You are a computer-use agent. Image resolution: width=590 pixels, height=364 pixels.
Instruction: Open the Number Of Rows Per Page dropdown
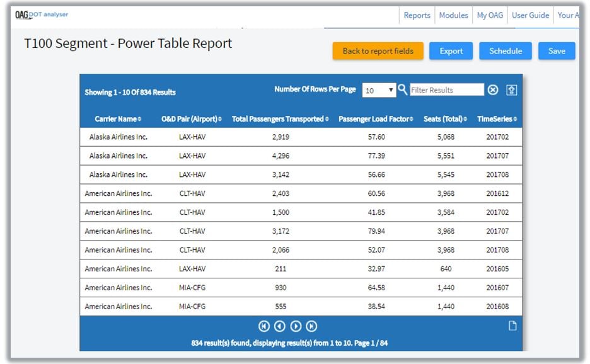point(379,90)
